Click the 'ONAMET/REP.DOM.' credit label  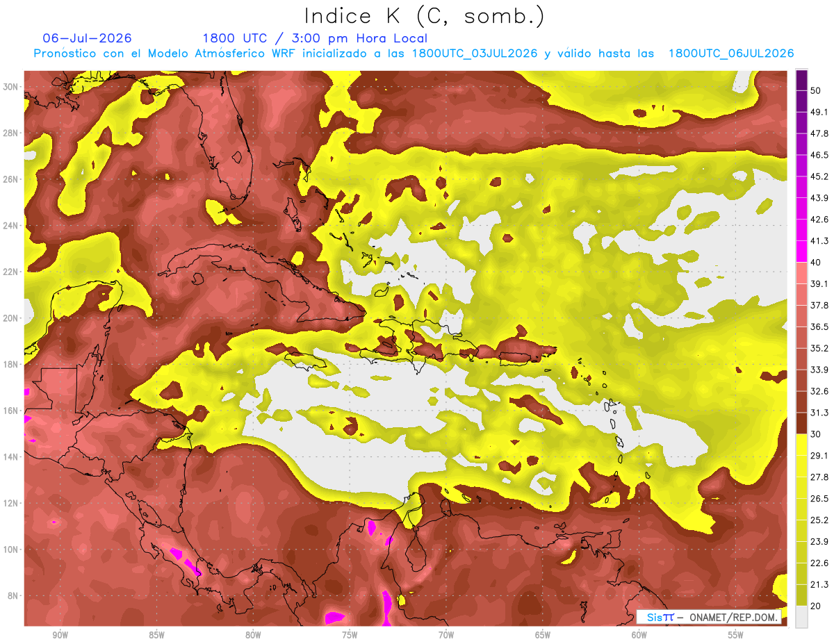[x=733, y=617]
